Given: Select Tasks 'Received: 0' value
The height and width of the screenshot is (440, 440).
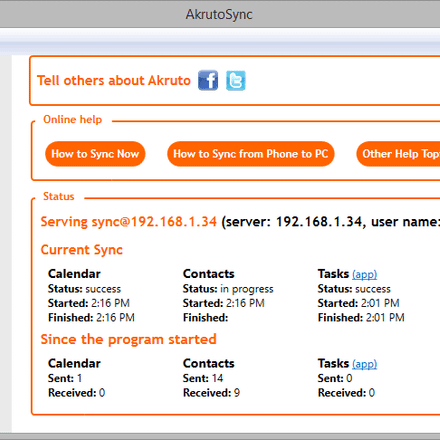Looking at the screenshot, I should coord(346,393).
